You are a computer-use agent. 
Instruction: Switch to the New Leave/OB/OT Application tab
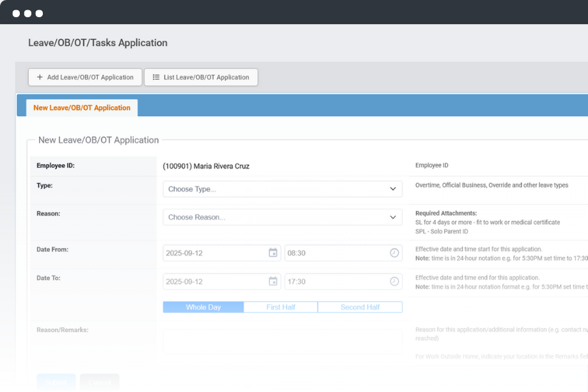[x=82, y=108]
